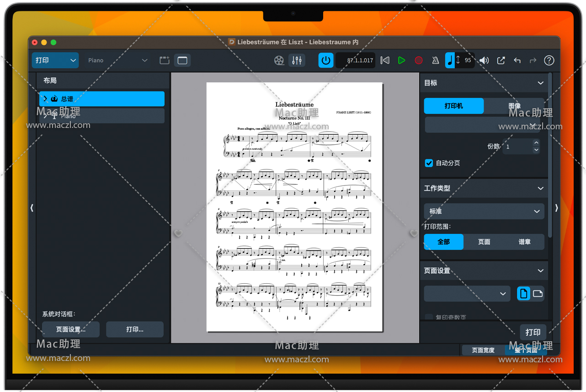Switch destination to 图像
The height and width of the screenshot is (392, 586).
tap(514, 106)
